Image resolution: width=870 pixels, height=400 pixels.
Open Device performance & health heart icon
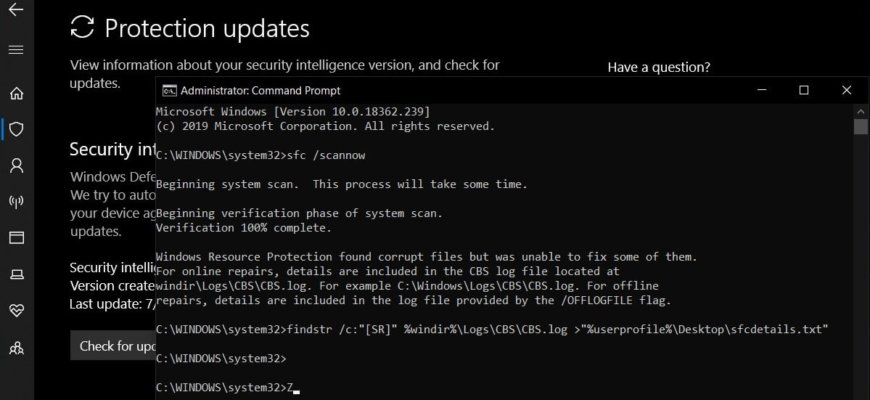17,311
